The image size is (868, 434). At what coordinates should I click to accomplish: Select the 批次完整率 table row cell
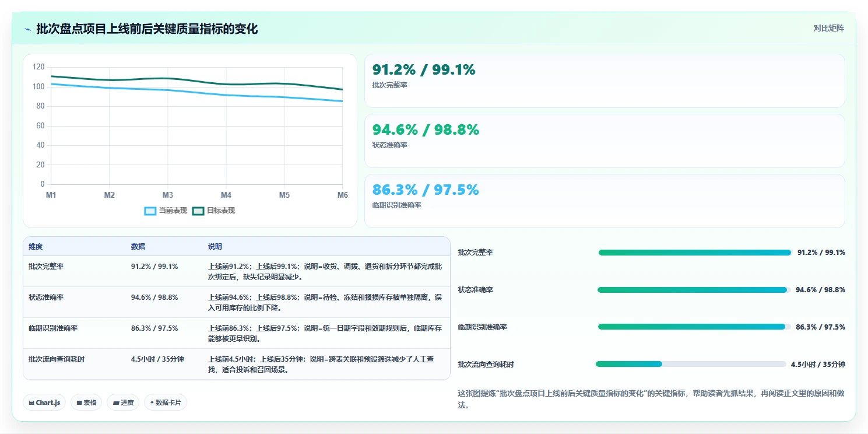tap(46, 267)
